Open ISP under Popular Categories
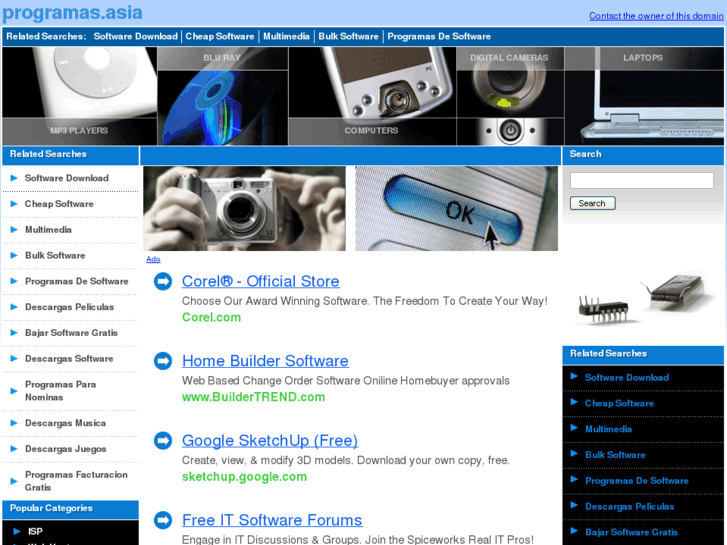 coord(35,532)
